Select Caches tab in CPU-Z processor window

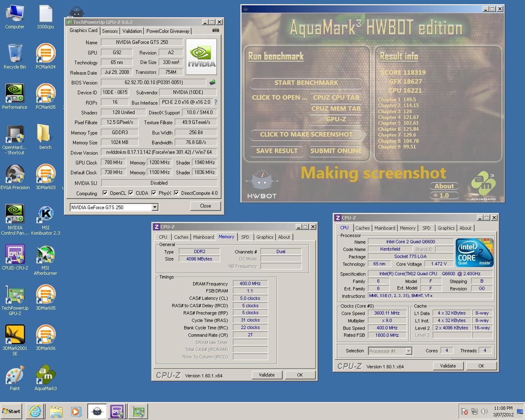[x=363, y=228]
